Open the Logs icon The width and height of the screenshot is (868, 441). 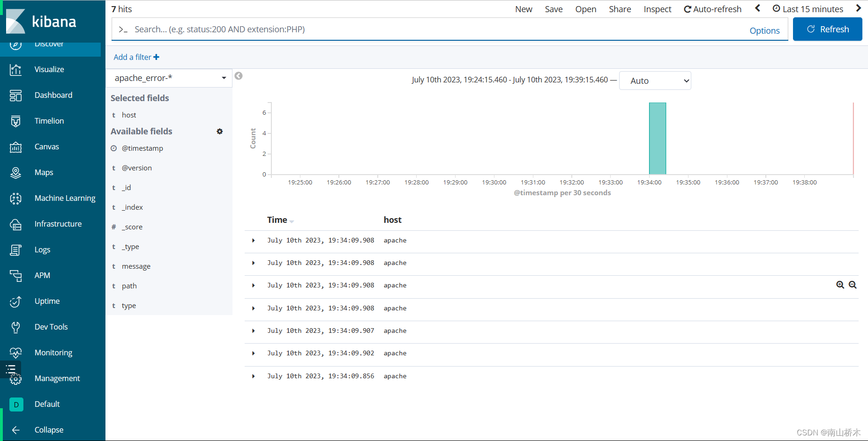pyautogui.click(x=15, y=250)
